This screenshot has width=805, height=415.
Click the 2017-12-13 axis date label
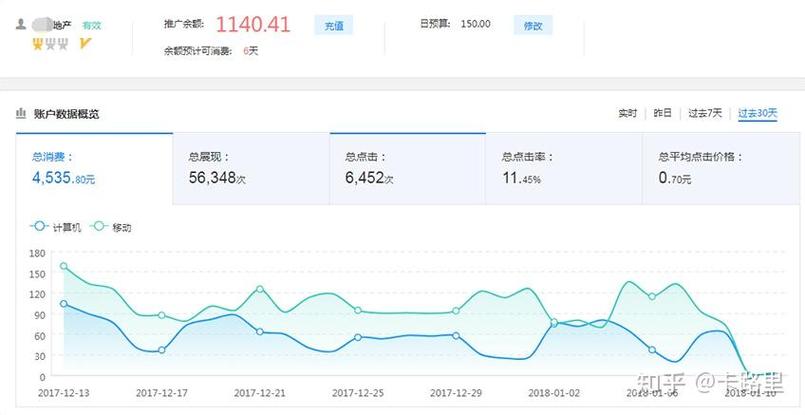(64, 393)
